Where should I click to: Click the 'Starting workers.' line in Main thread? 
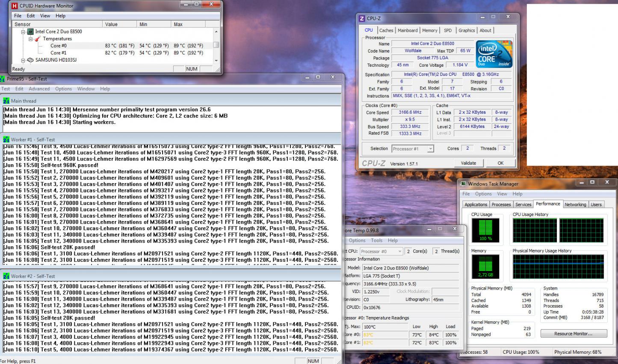(59, 122)
